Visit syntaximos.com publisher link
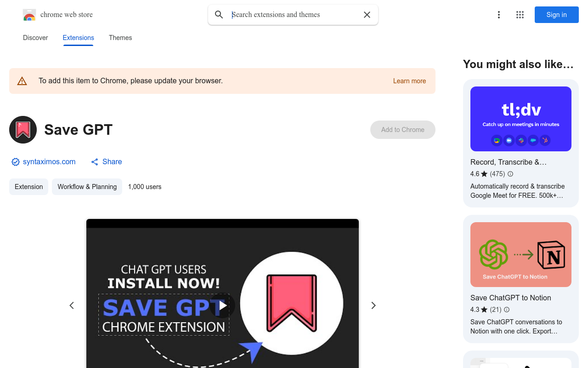 click(49, 162)
